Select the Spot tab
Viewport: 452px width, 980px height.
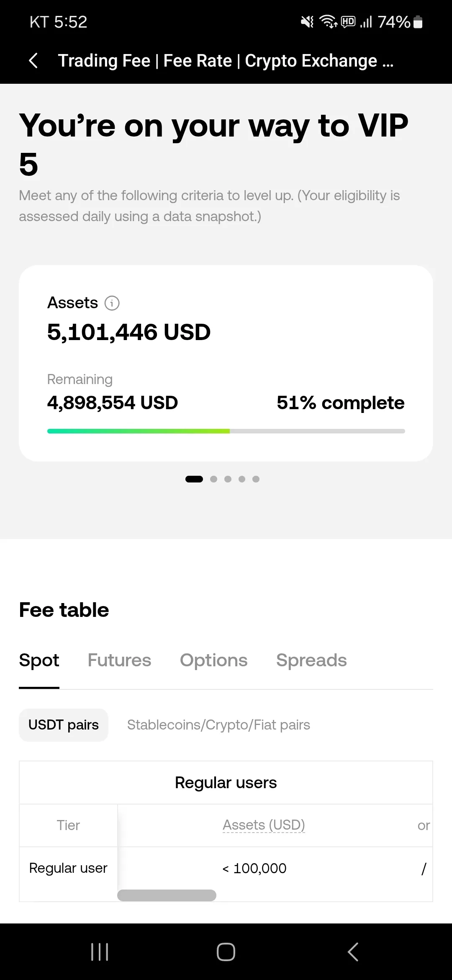(39, 660)
